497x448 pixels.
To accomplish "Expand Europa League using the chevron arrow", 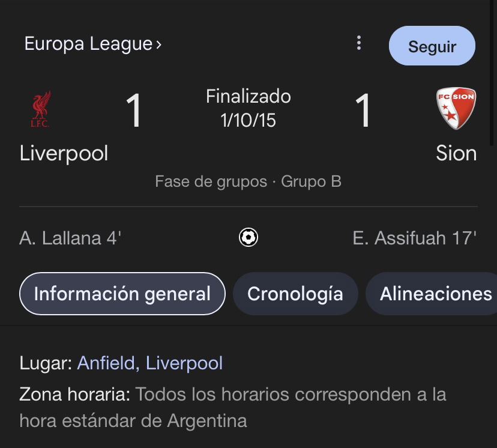I will (x=158, y=44).
